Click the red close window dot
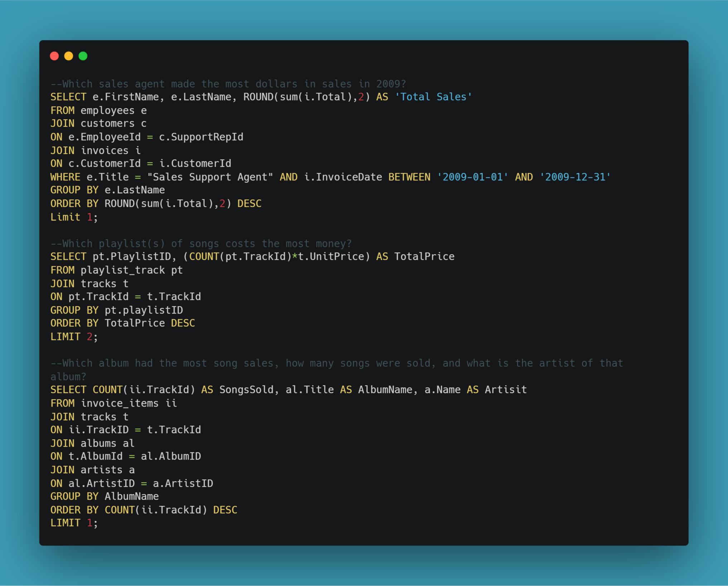 pyautogui.click(x=54, y=56)
